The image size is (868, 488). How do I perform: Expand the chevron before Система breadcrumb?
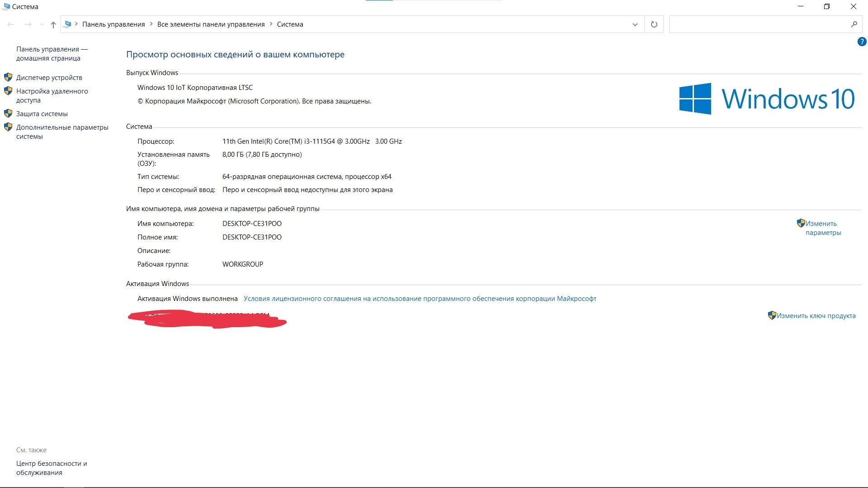tap(271, 24)
